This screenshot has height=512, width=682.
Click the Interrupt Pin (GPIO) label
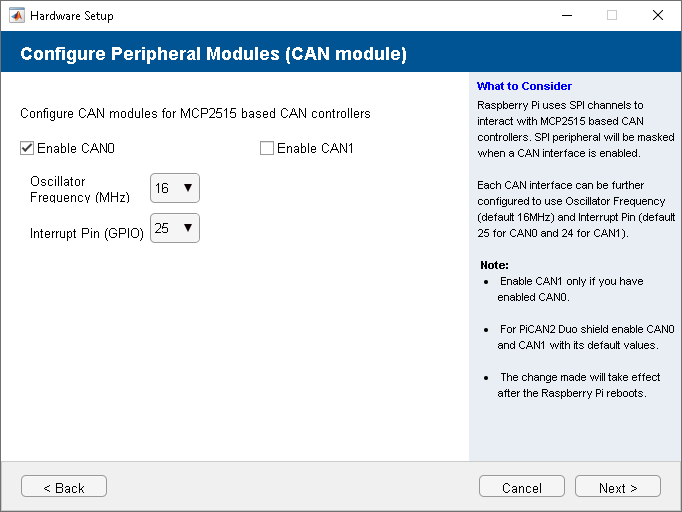[87, 233]
